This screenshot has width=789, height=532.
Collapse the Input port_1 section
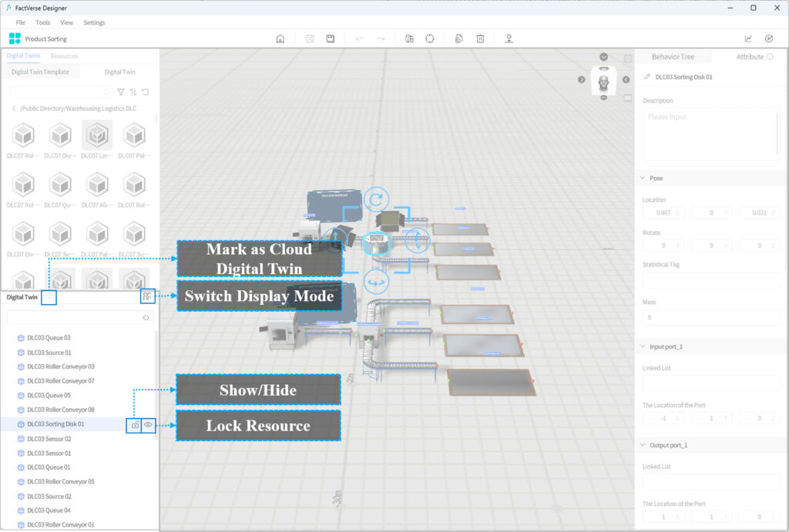(643, 346)
